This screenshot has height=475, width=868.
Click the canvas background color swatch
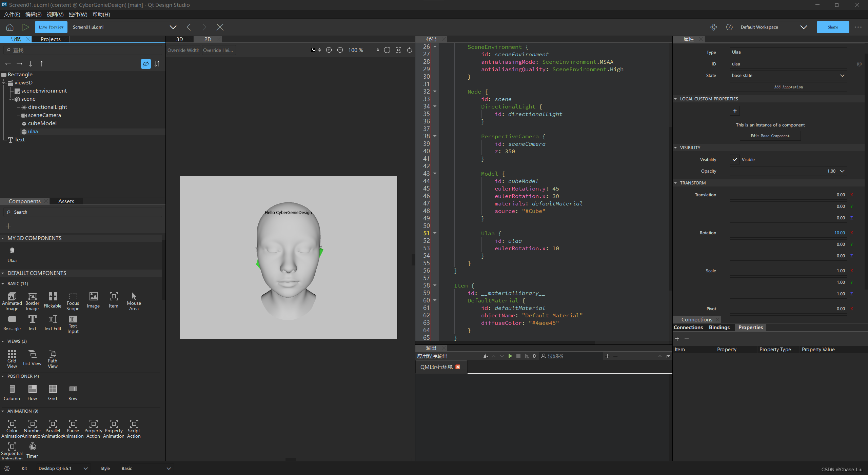click(x=313, y=50)
